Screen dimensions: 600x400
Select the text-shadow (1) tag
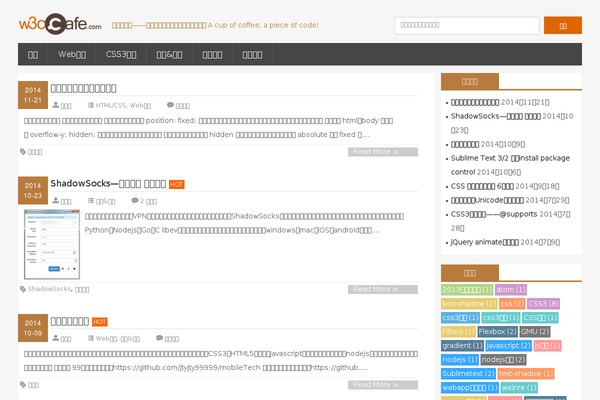coord(526,374)
